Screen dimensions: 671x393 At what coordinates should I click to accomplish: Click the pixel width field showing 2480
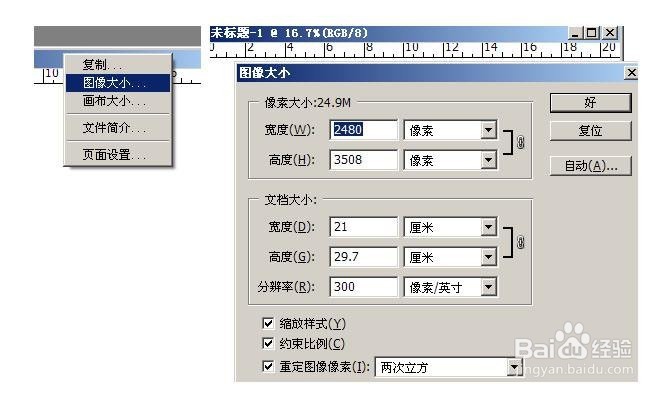pyautogui.click(x=364, y=130)
